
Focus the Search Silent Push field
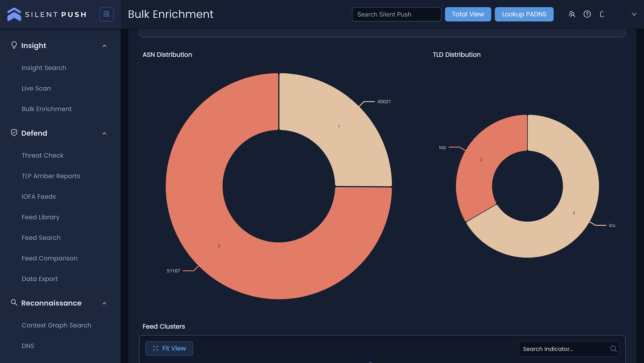[397, 14]
